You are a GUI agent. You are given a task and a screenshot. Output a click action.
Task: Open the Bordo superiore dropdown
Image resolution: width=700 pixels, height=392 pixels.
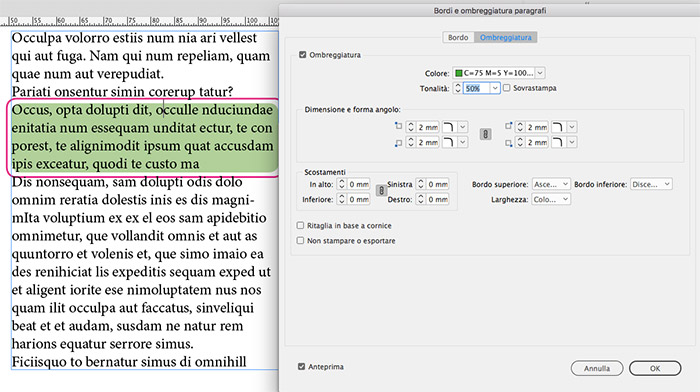click(551, 184)
